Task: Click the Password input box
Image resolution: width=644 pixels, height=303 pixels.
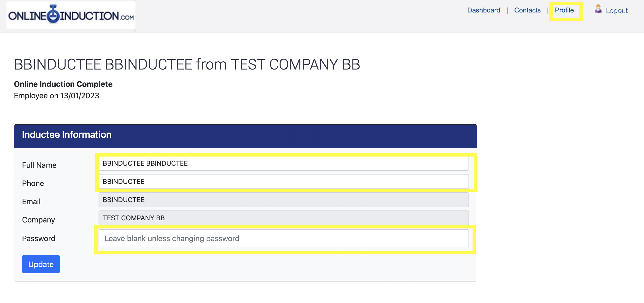Action: (x=283, y=239)
